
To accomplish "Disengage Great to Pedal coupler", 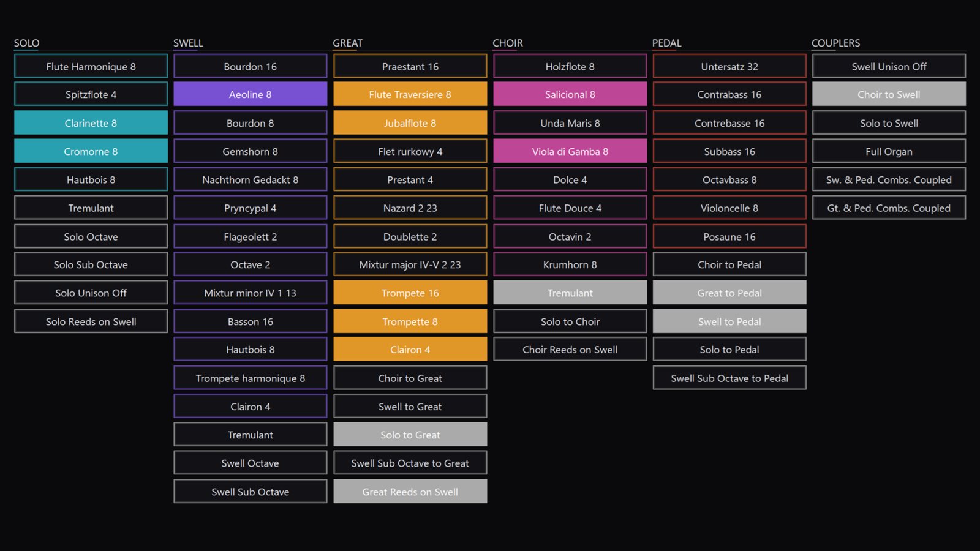I will click(x=729, y=293).
